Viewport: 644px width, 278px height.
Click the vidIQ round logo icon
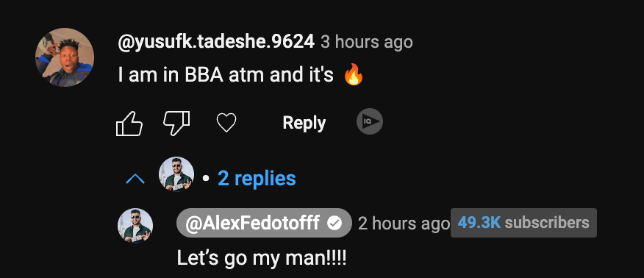click(x=370, y=121)
